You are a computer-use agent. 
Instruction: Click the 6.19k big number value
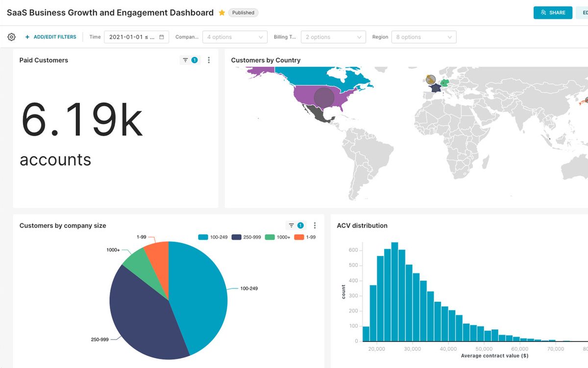tap(82, 119)
